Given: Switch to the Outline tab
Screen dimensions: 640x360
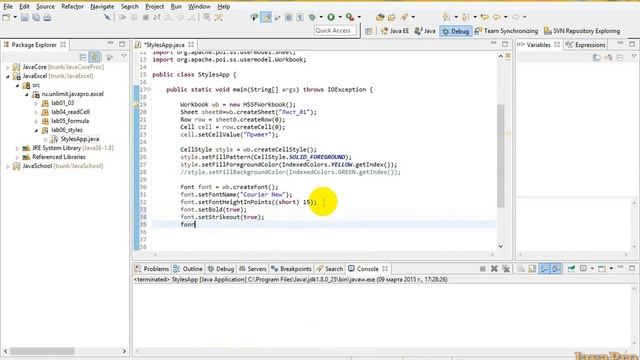Looking at the screenshot, I should tap(188, 269).
